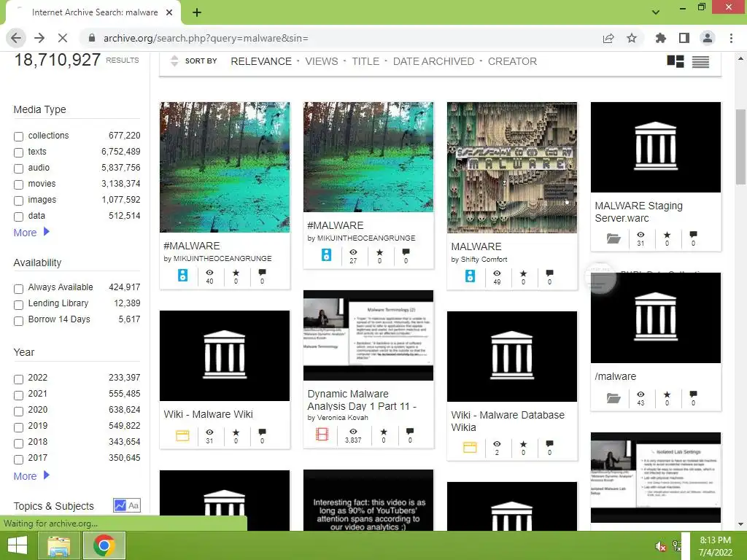
Task: Click views eye icon on /malware card
Action: point(640,394)
